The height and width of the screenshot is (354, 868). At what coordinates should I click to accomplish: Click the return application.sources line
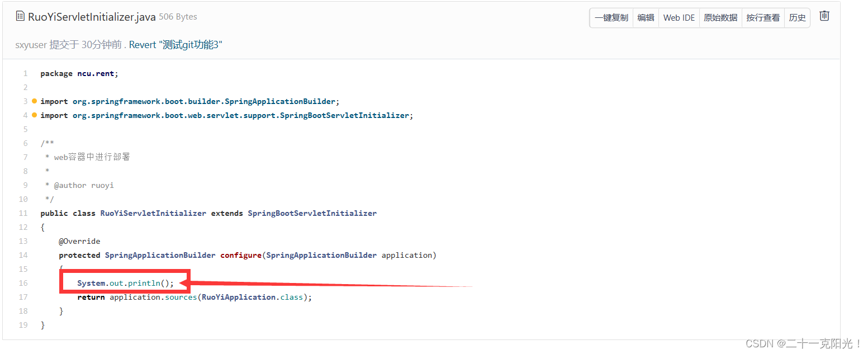195,297
